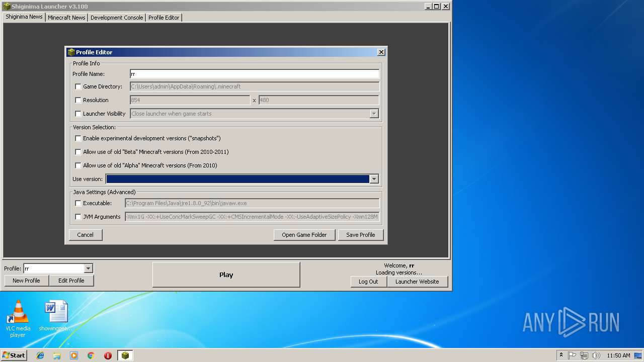Close the Profile Editor dialog

(381, 52)
